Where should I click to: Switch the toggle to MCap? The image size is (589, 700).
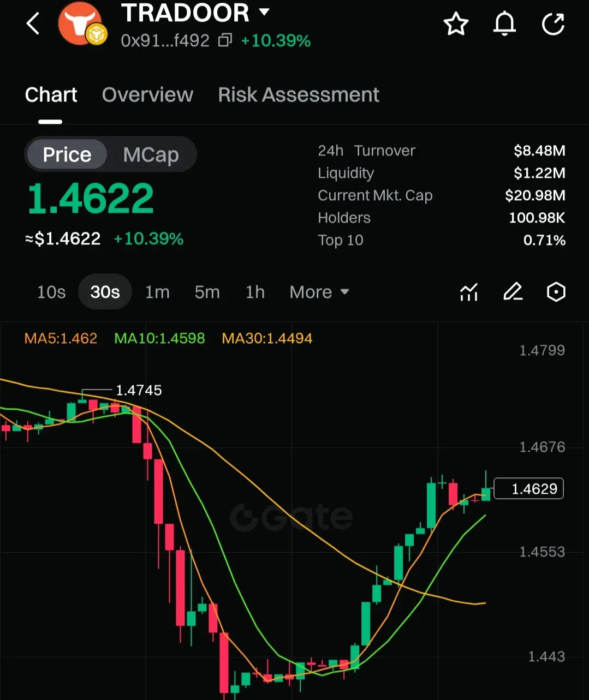pos(151,155)
